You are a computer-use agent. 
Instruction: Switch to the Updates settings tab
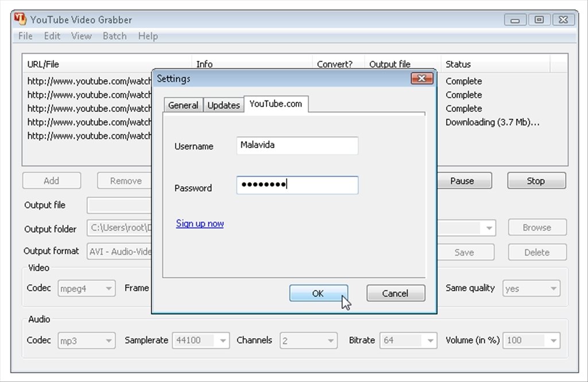pos(223,105)
